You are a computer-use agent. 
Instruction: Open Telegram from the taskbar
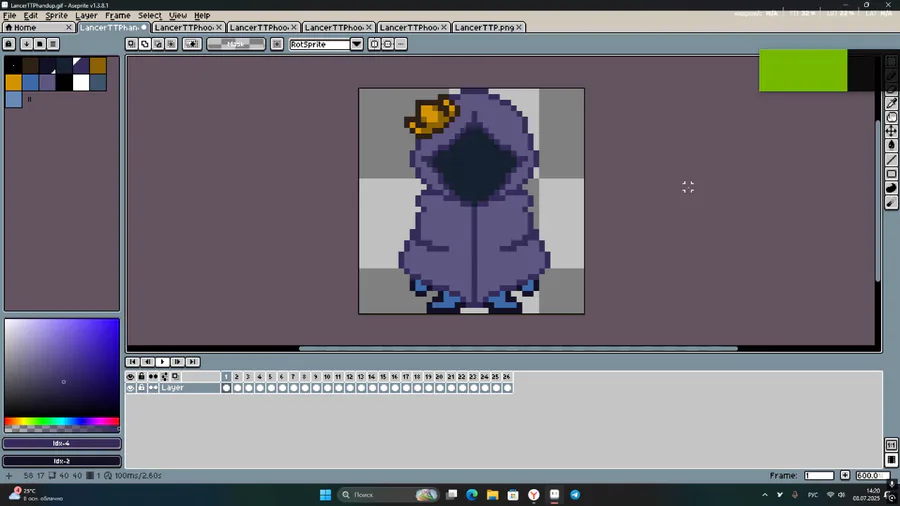click(575, 495)
